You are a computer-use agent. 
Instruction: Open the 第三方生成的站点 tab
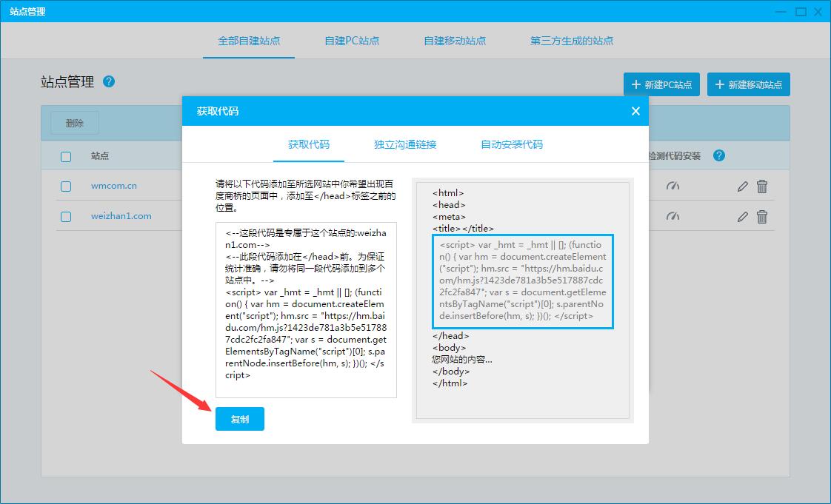point(572,41)
